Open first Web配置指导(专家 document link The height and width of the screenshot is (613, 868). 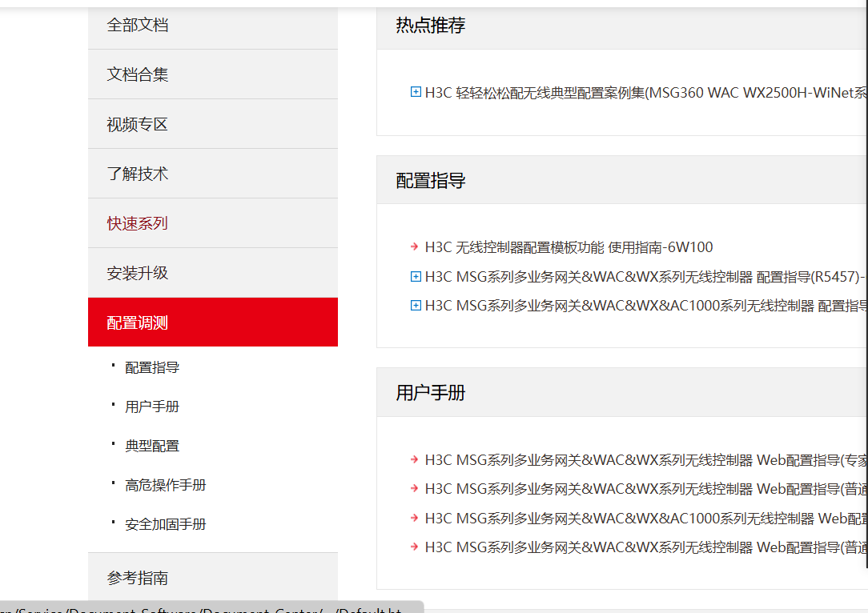click(x=645, y=459)
